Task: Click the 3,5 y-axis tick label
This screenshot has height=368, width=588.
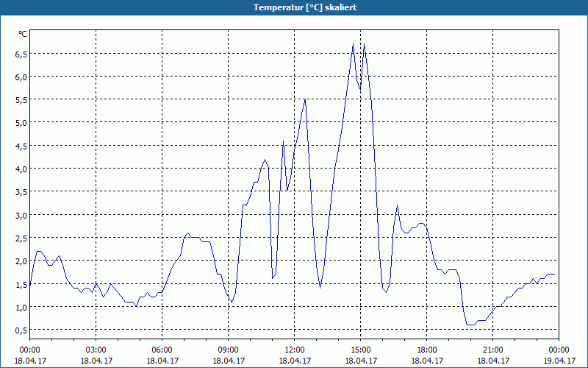Action: click(x=21, y=192)
